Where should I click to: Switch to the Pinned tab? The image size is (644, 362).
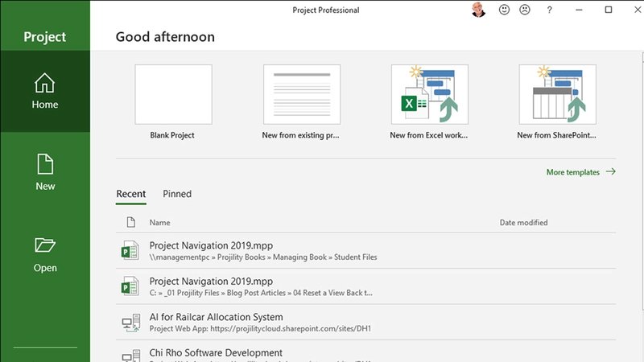coord(177,194)
